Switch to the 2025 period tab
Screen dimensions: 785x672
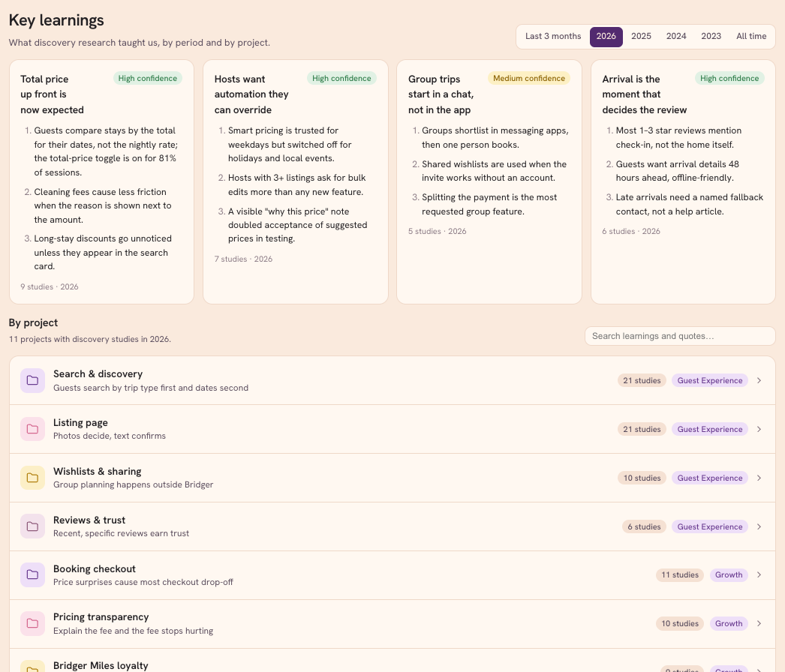coord(642,37)
